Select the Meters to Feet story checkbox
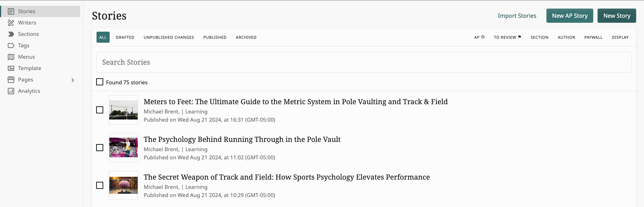Image resolution: width=644 pixels, height=207 pixels. (x=100, y=110)
